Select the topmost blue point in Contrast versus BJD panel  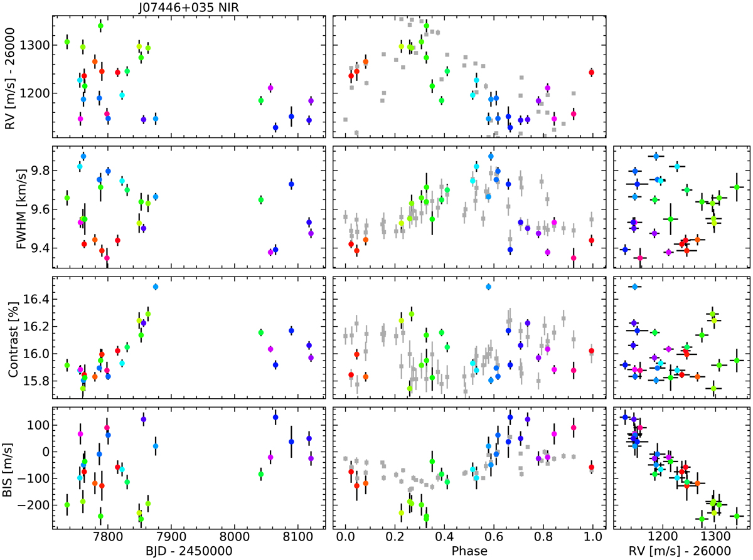(156, 287)
